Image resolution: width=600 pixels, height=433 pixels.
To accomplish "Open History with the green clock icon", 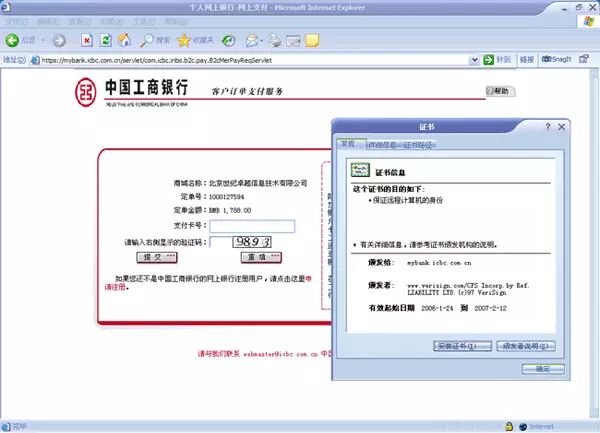I will [x=228, y=40].
